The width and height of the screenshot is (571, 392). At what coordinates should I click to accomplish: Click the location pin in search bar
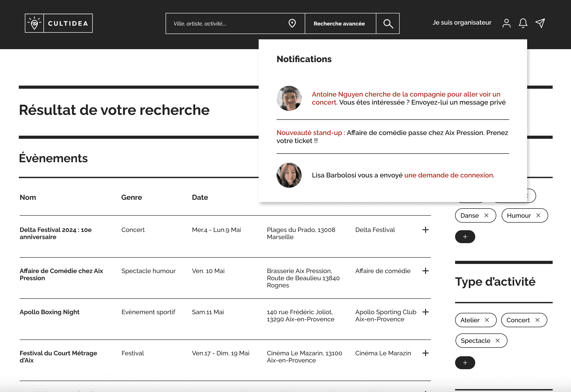(292, 23)
